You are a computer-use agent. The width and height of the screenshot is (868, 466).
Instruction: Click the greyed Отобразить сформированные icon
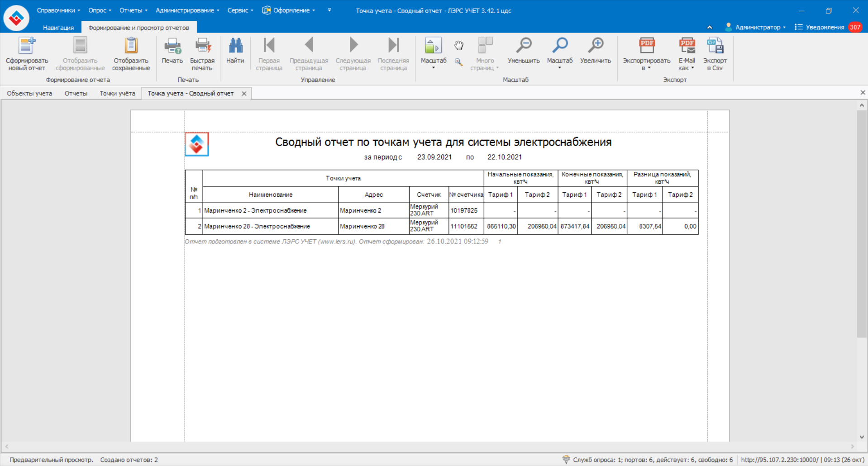80,45
